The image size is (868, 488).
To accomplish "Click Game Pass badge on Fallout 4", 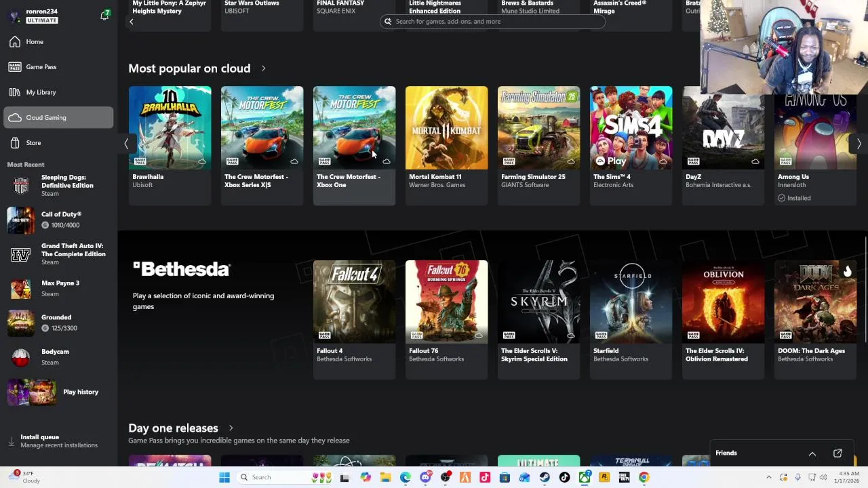I will click(x=324, y=335).
